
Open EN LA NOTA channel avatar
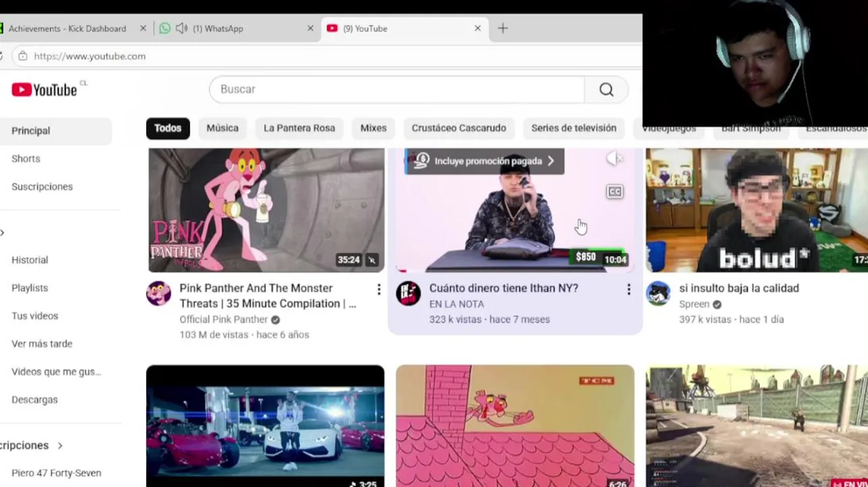coord(408,294)
